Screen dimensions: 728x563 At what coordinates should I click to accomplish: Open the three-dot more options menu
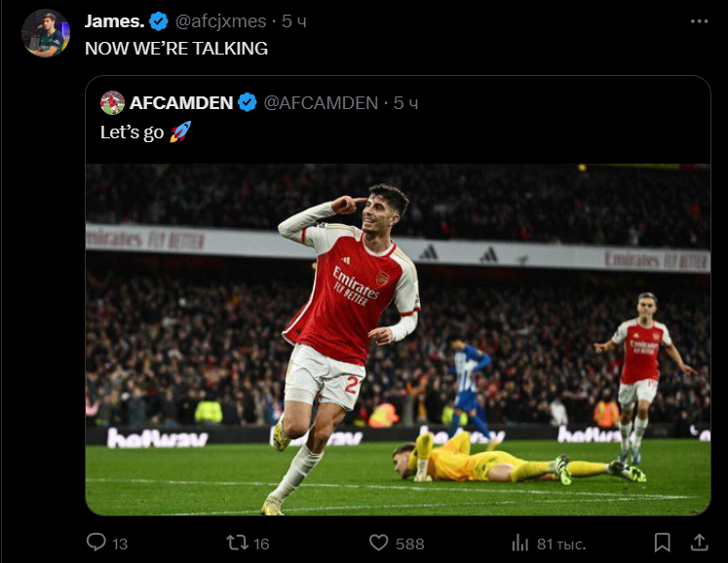click(x=699, y=20)
